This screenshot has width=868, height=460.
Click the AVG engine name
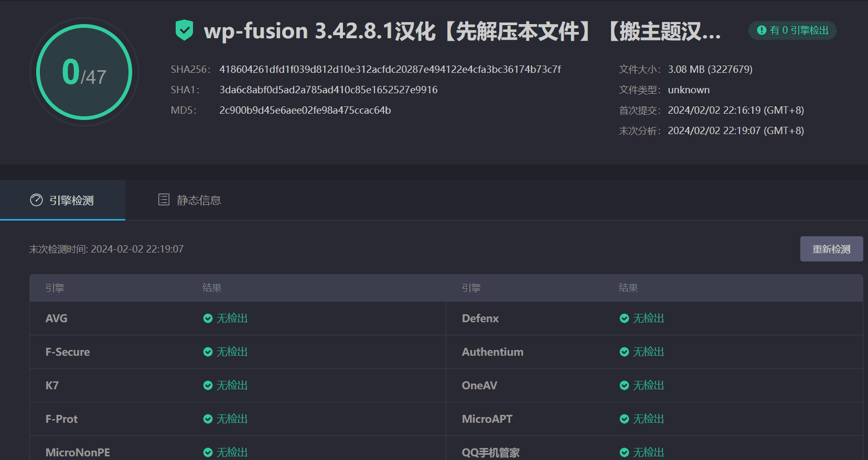56,319
